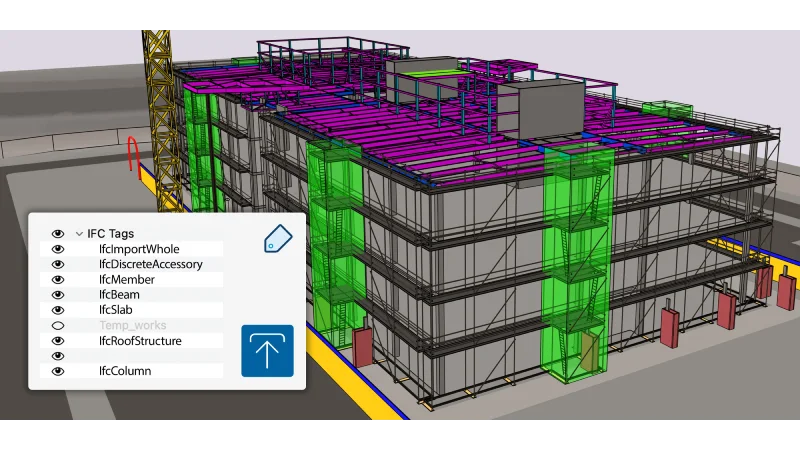The height and width of the screenshot is (450, 800).
Task: Select the greyed Temp_works row
Action: pos(131,326)
